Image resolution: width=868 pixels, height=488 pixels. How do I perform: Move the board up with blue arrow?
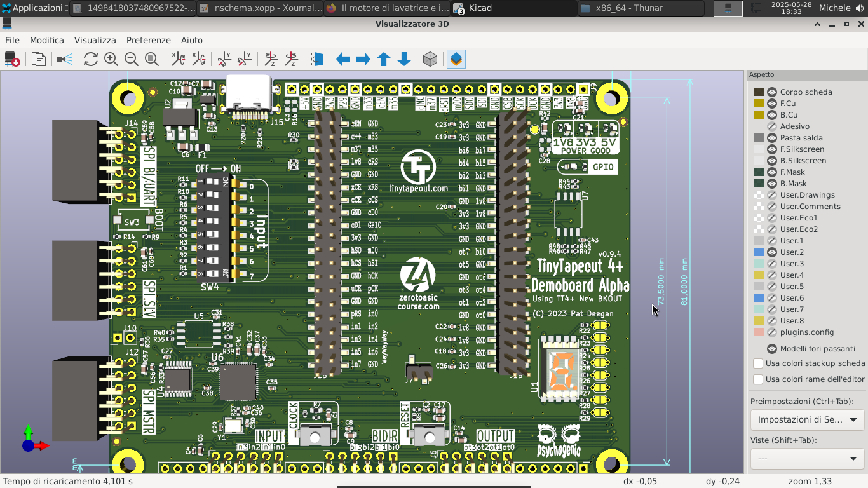384,59
